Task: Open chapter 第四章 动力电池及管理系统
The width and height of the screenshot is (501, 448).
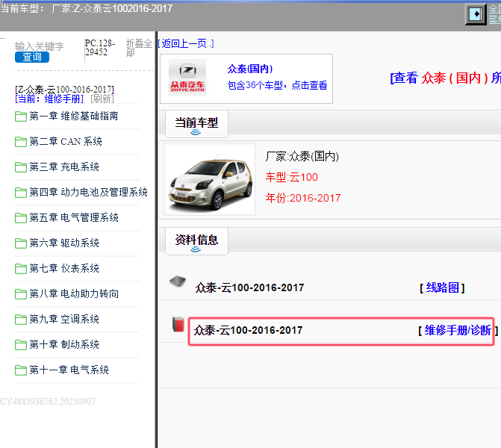Action: 89,192
